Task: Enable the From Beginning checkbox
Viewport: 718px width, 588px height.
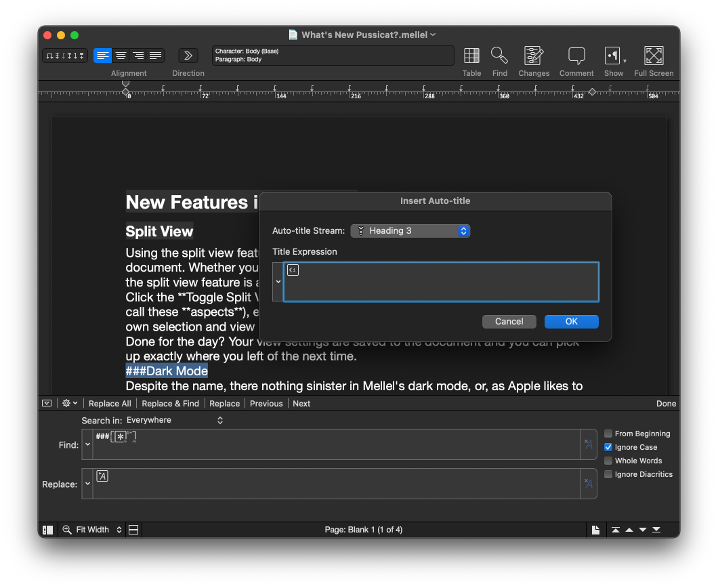Action: coord(608,434)
